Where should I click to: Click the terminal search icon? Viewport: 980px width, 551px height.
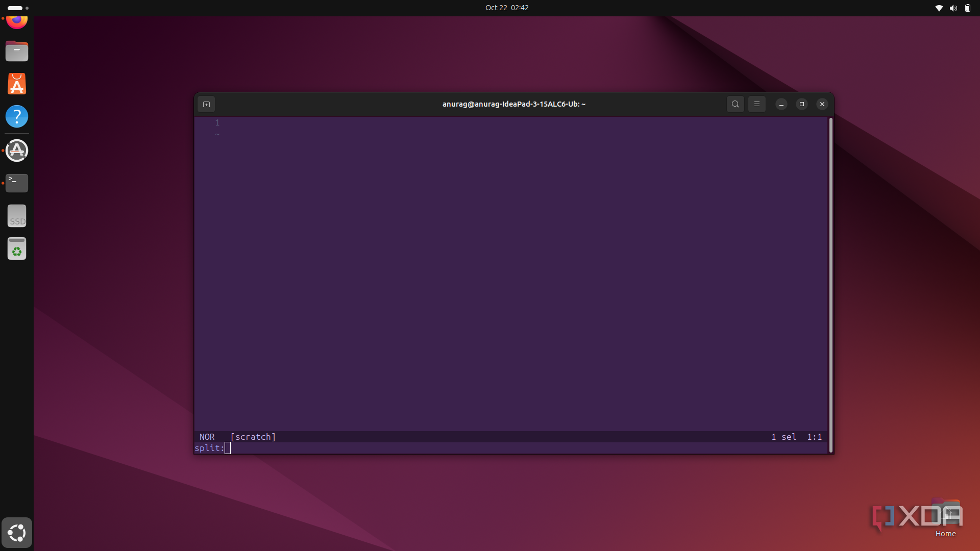click(x=735, y=104)
